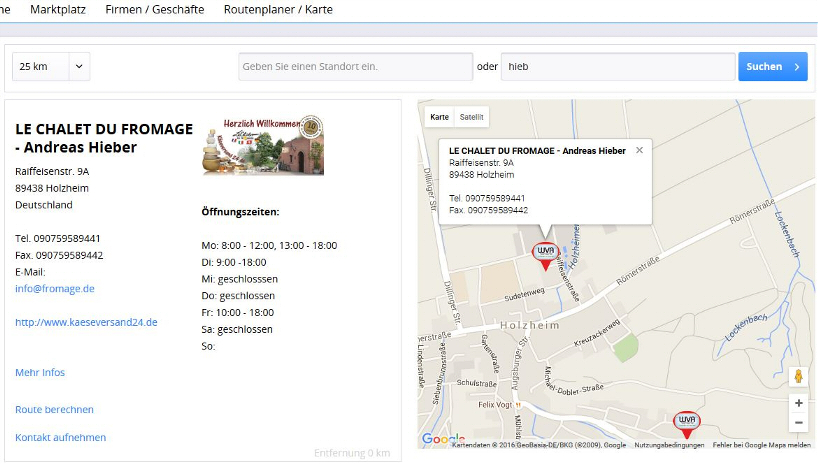
Task: Zoom in on the map
Action: [x=798, y=402]
